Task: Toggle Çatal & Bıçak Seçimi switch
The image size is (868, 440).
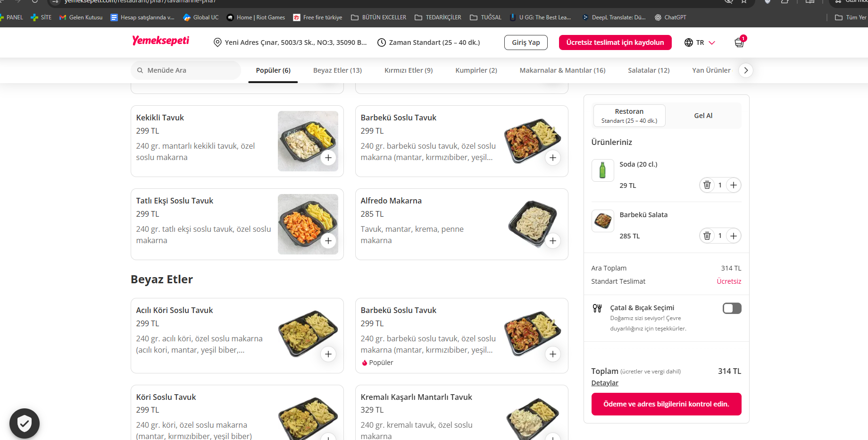Action: 732,308
